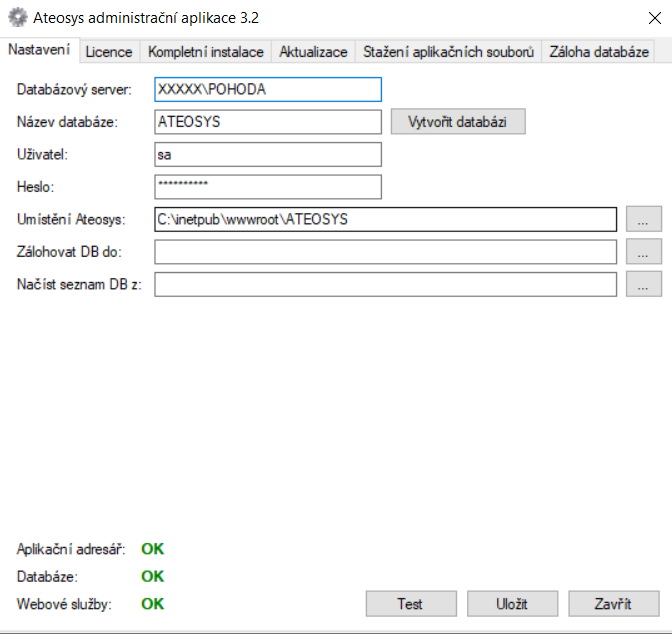Click the Zálohovat DB do field

coord(385,252)
